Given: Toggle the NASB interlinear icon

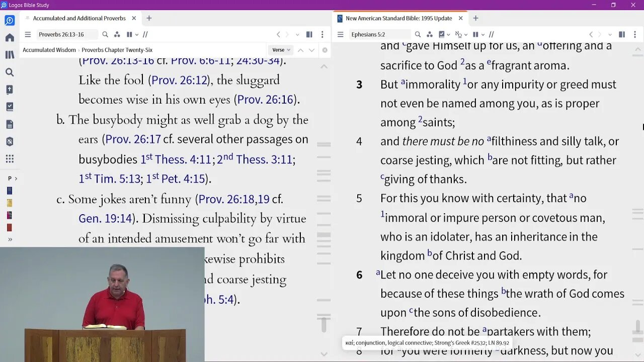Looking at the screenshot, I should (458, 35).
